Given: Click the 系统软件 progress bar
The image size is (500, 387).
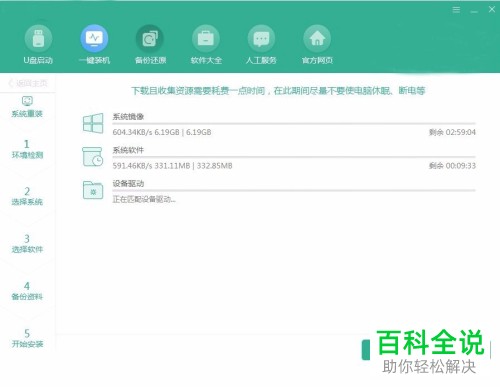Looking at the screenshot, I should (x=294, y=157).
